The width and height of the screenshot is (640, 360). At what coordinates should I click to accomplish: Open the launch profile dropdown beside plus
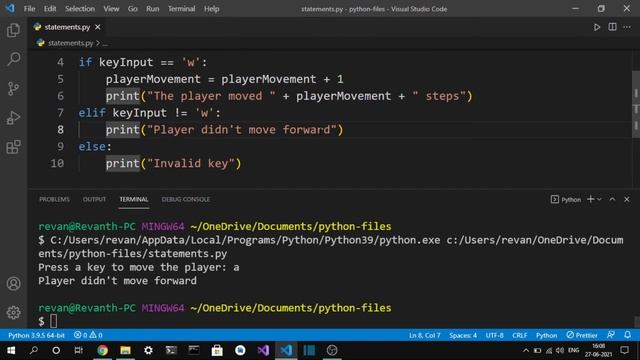coord(599,200)
